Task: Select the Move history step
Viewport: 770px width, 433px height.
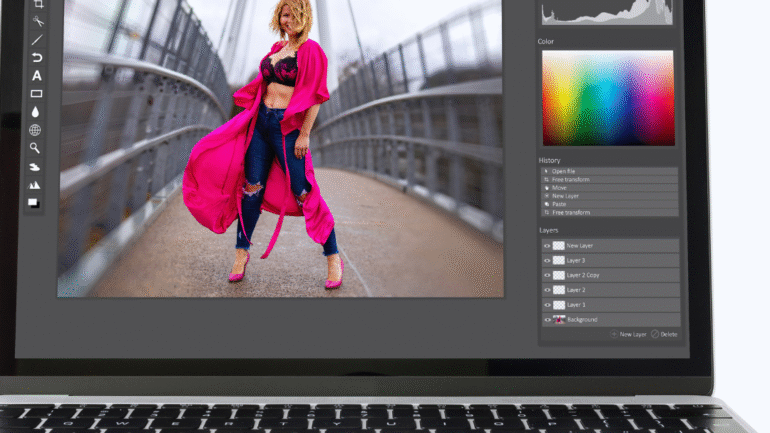Action: [609, 188]
